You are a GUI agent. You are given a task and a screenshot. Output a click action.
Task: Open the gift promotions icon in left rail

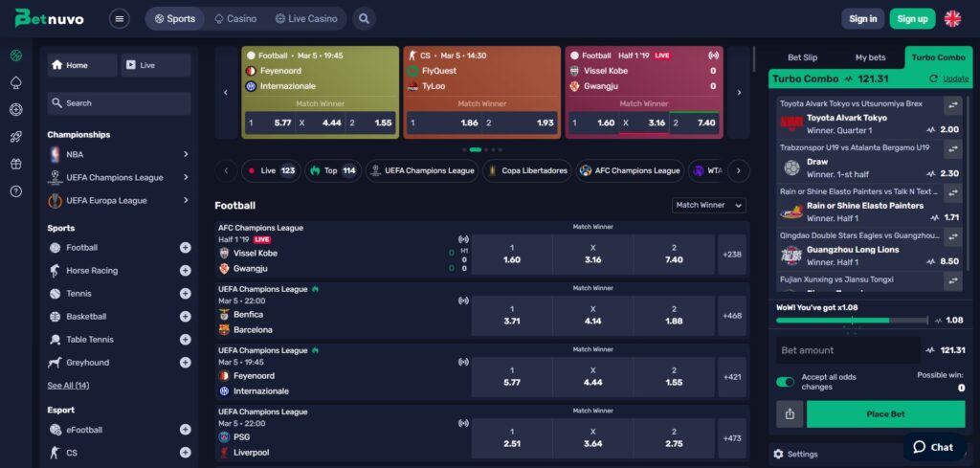pyautogui.click(x=15, y=164)
